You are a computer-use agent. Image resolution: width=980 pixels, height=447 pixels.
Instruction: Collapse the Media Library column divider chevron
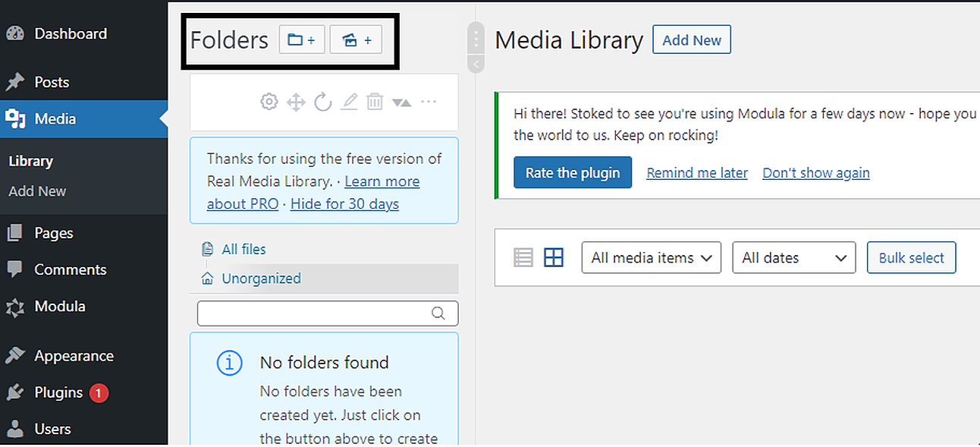click(x=476, y=65)
